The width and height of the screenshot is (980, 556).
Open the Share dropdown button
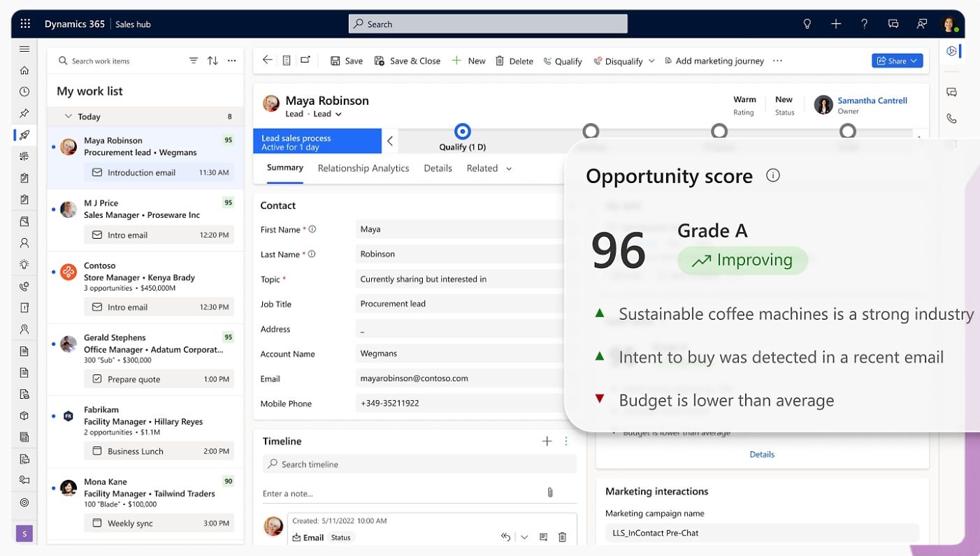click(x=898, y=61)
